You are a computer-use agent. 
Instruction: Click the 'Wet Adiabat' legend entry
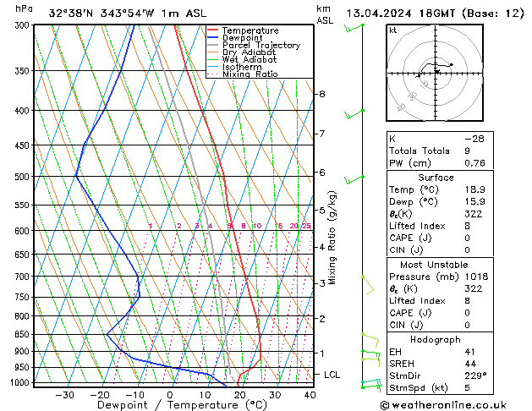coord(250,59)
